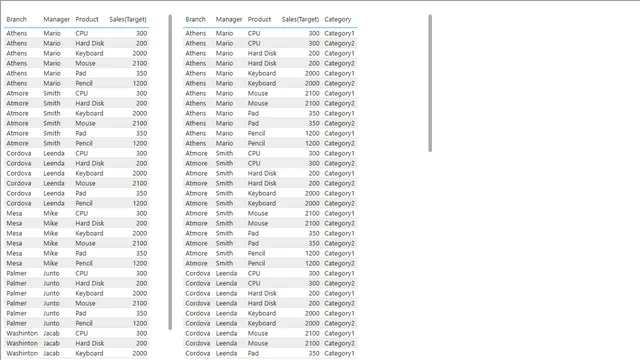Click 'Category2' in right table's Cordova Mouse row
This screenshot has height=360, width=640.
coord(339,343)
